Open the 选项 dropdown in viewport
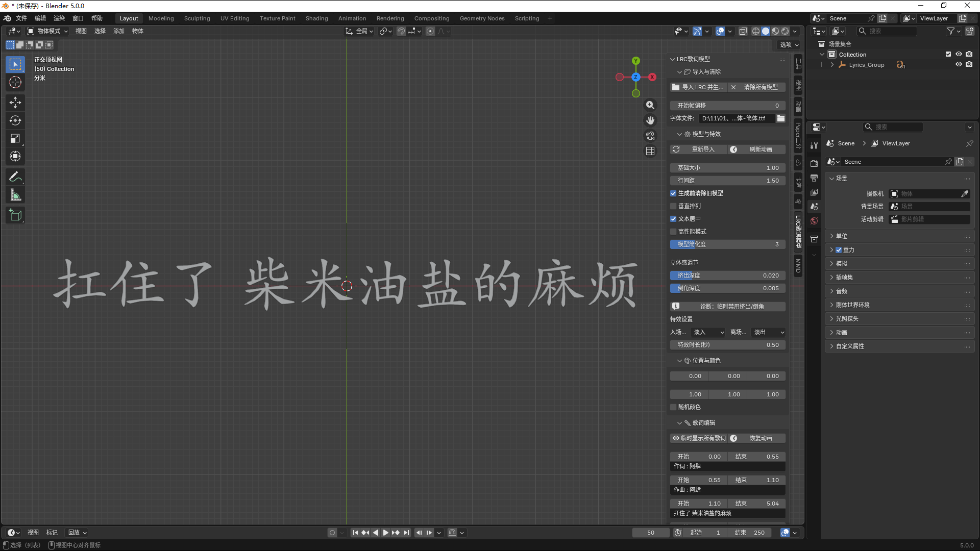The width and height of the screenshot is (980, 551). 789,45
